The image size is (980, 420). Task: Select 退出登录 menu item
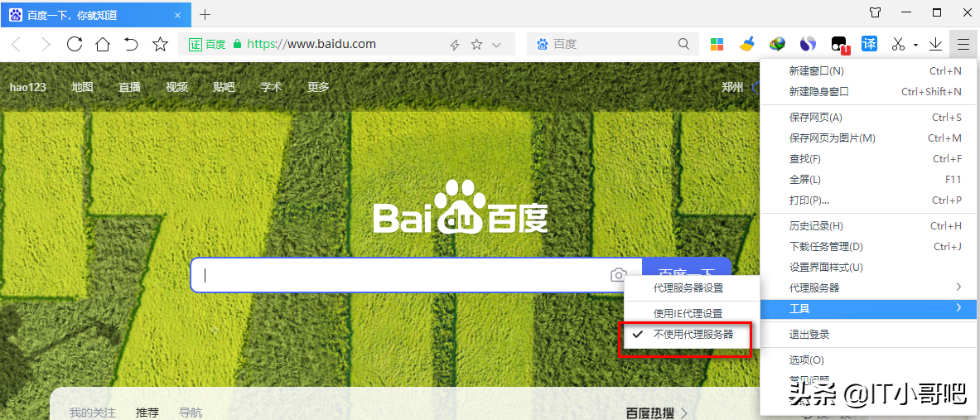(x=869, y=335)
